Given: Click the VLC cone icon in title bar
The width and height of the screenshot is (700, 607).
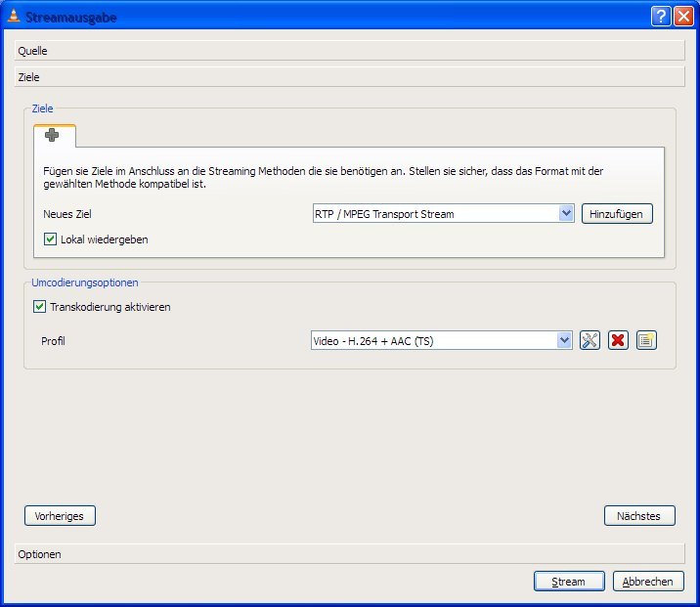Looking at the screenshot, I should (x=14, y=16).
